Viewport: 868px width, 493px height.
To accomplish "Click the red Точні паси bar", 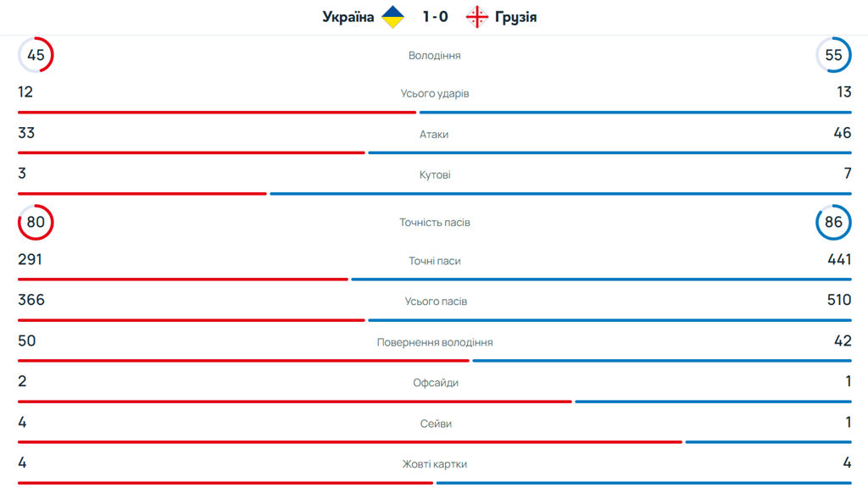I will 183,280.
